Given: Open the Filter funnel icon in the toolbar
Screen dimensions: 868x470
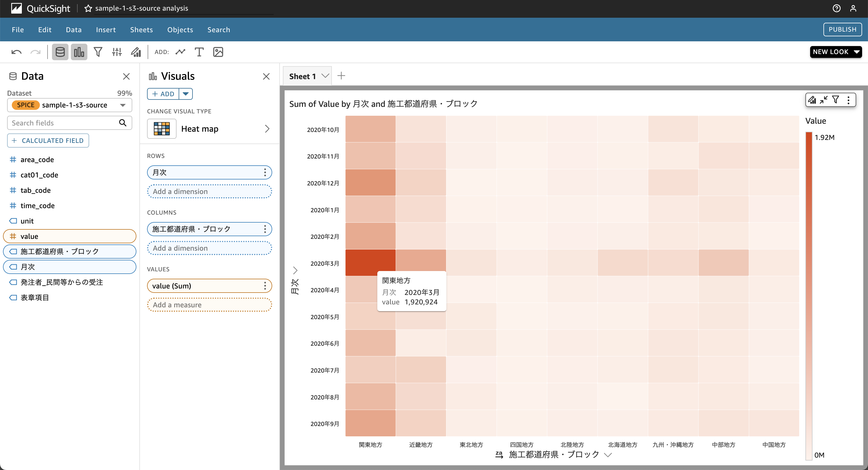Looking at the screenshot, I should coord(98,52).
